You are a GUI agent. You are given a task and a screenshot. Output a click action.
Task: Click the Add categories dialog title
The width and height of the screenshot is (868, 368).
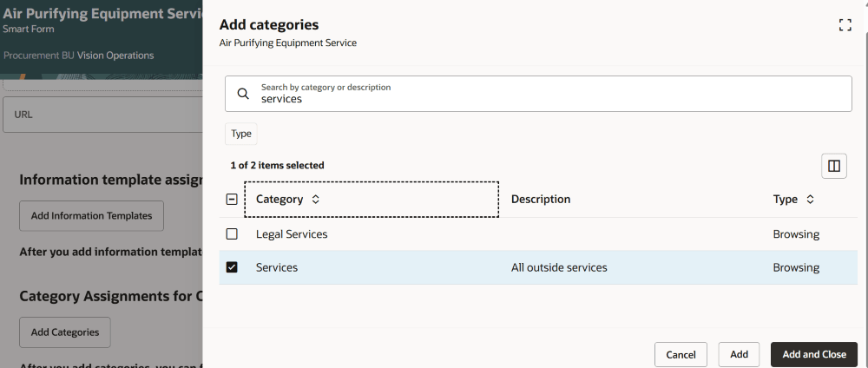point(269,24)
